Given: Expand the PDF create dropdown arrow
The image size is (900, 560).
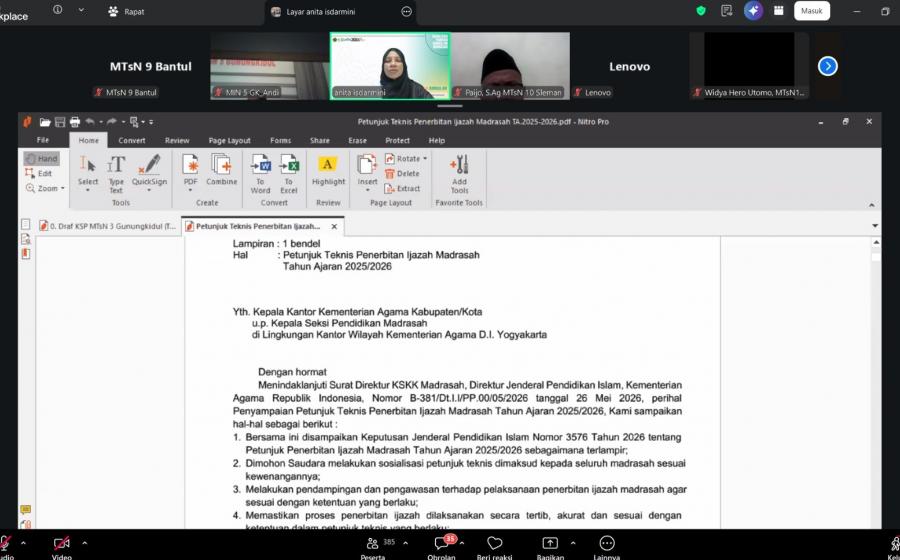Looking at the screenshot, I should tap(191, 190).
